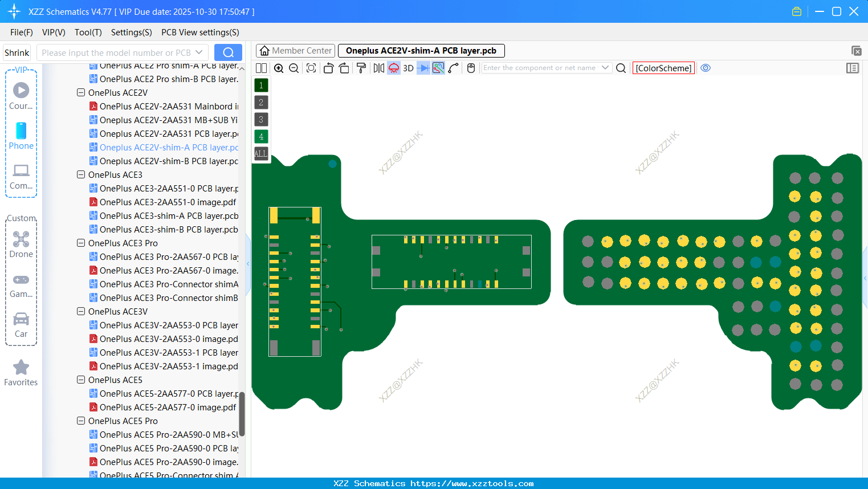Select layer 2 in the layer list
Image resolution: width=868 pixels, height=489 pixels.
click(x=261, y=102)
